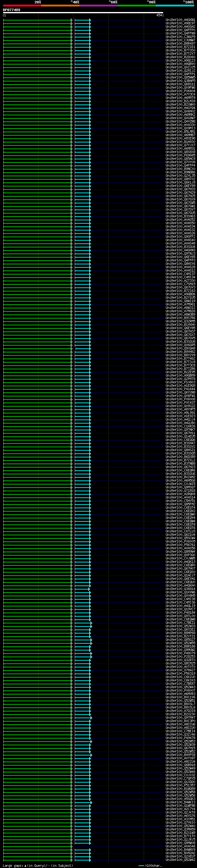Select hit UniRef100_A8Y9F5
The width and height of the screenshot is (197, 868).
coord(180,410)
